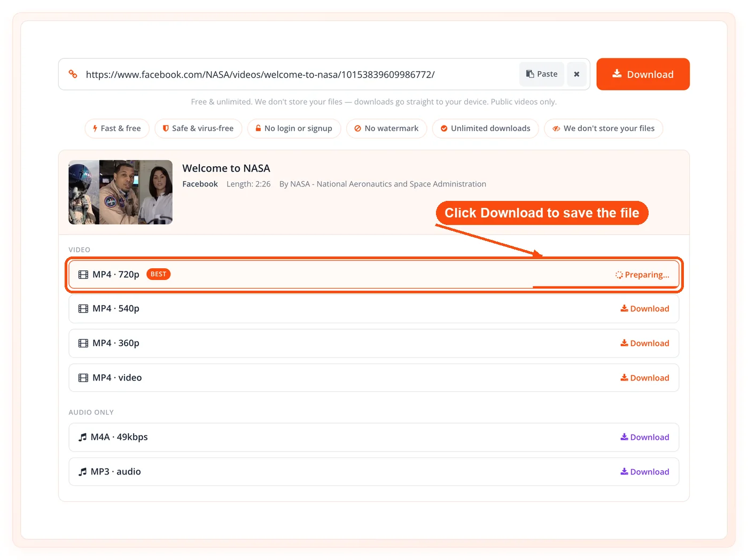748x560 pixels.
Task: Click the Safe & virus-free badge
Action: pyautogui.click(x=198, y=128)
